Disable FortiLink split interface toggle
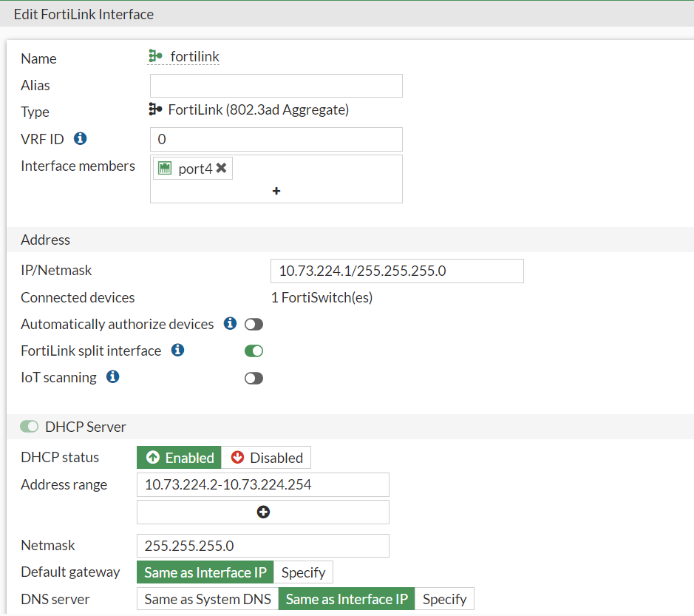 click(x=254, y=351)
